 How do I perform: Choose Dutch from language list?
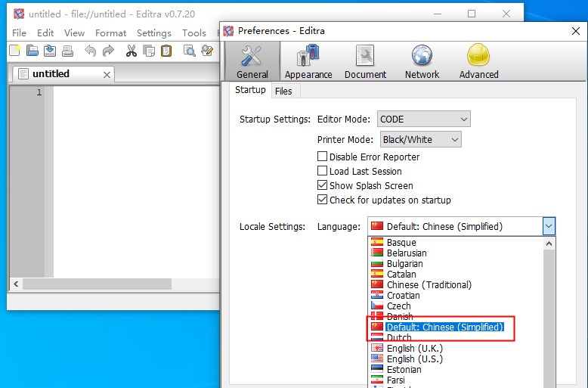(x=456, y=337)
